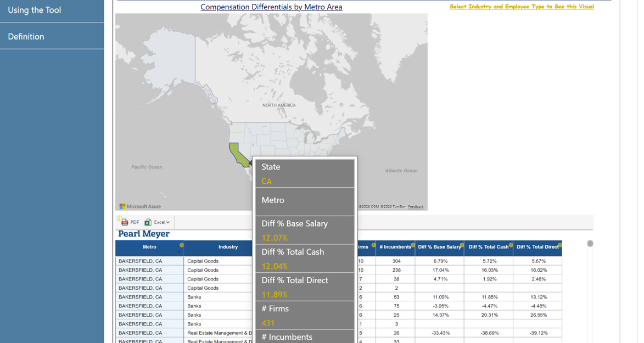Click the info icon on # Incumbents header
Image resolution: width=644 pixels, height=343 pixels.
(x=413, y=245)
